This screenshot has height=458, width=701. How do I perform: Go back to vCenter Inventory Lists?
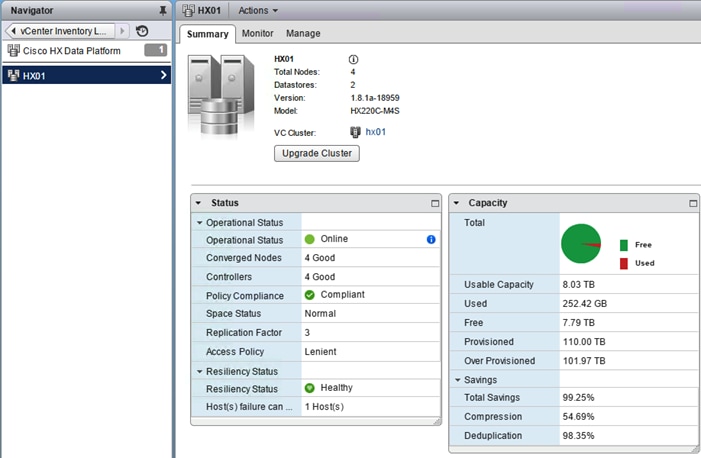click(59, 31)
